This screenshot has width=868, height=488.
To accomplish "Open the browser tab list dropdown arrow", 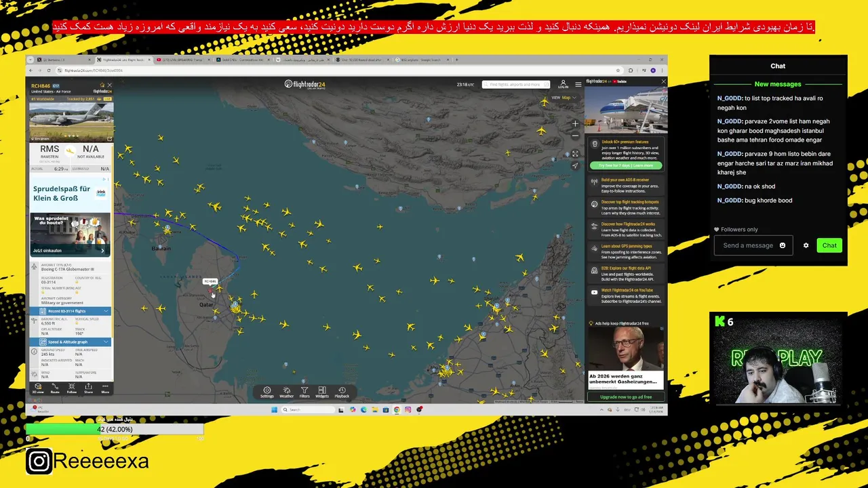I will tap(31, 60).
